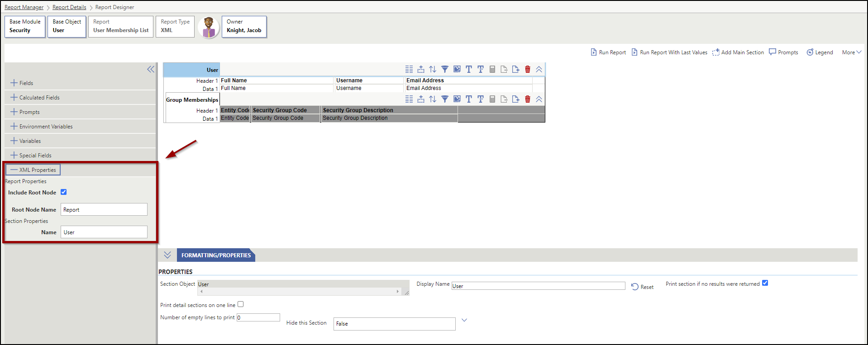Open the More dropdown menu
The image size is (868, 345).
[851, 52]
